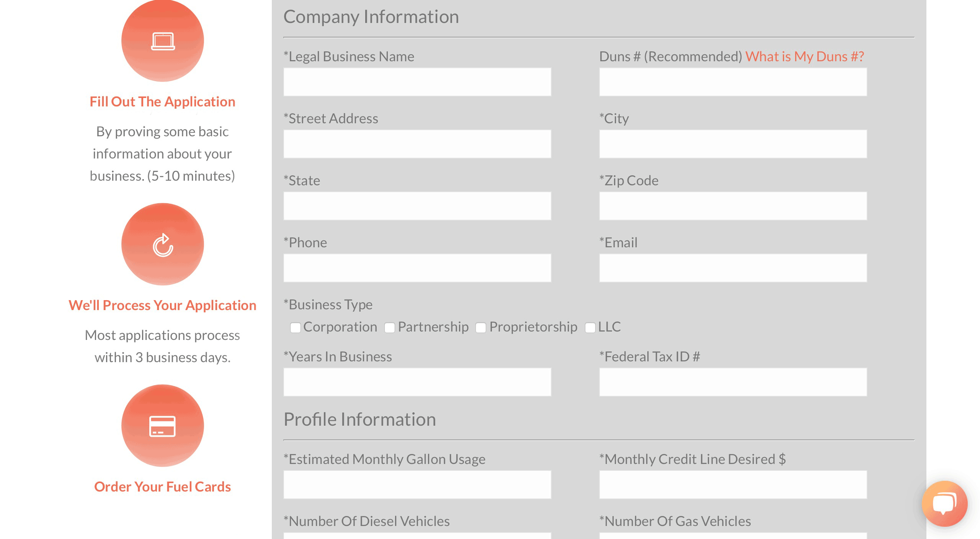Screen dimensions: 980x539
Task: Click Fill Out The Application label link
Action: coord(163,101)
